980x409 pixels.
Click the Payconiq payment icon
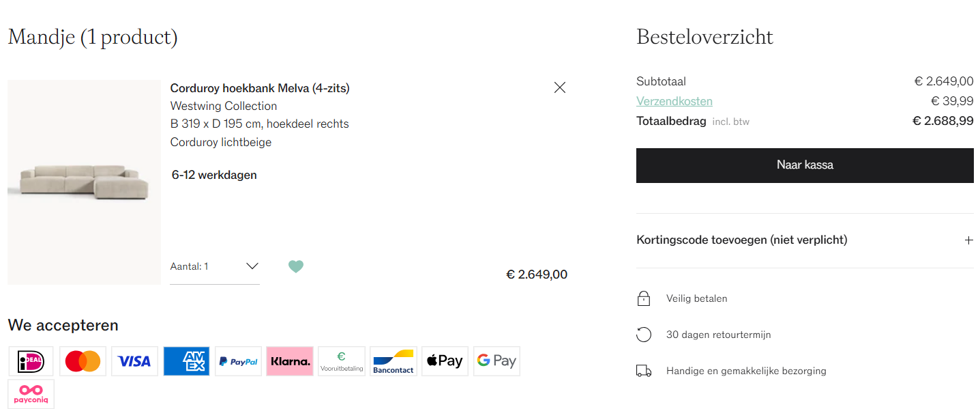31,394
